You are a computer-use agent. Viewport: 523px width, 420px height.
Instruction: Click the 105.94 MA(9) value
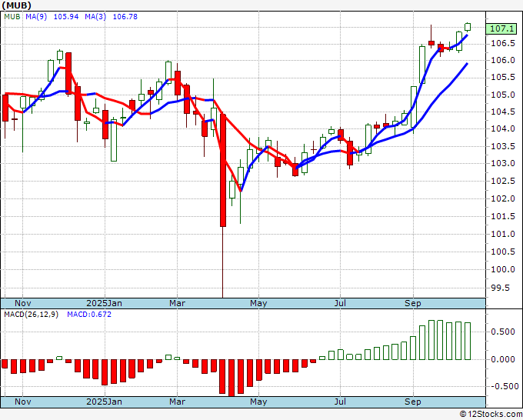pos(66,17)
